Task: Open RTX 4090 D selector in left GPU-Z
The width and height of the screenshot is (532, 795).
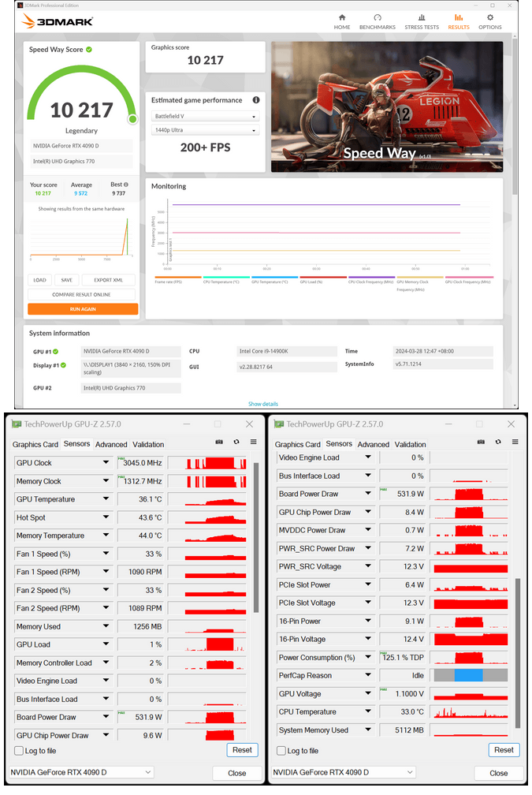Action: 81,772
